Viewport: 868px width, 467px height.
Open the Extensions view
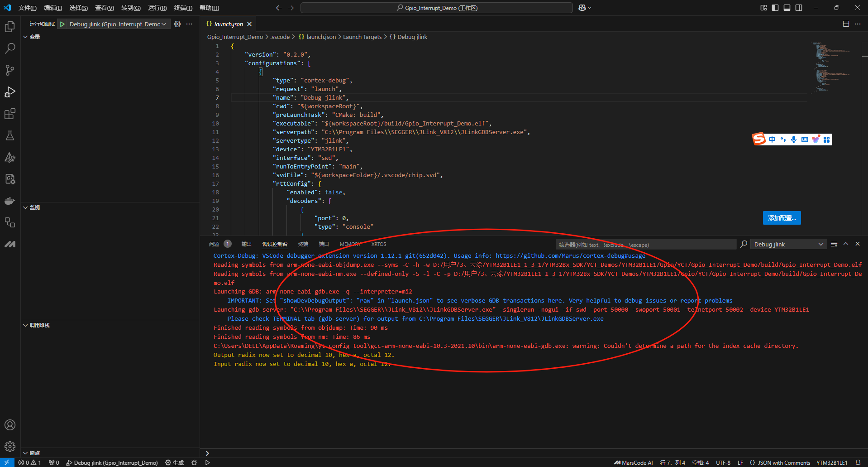click(10, 114)
